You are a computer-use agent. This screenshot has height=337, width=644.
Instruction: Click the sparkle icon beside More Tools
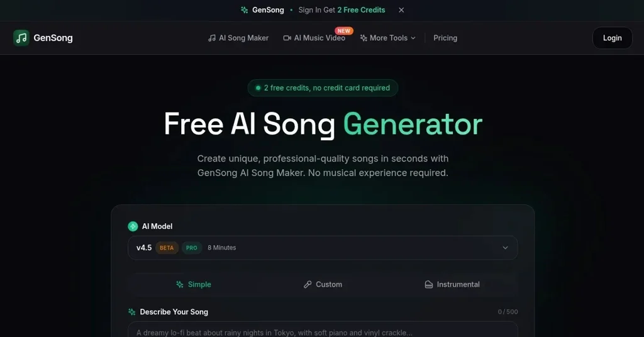click(364, 38)
